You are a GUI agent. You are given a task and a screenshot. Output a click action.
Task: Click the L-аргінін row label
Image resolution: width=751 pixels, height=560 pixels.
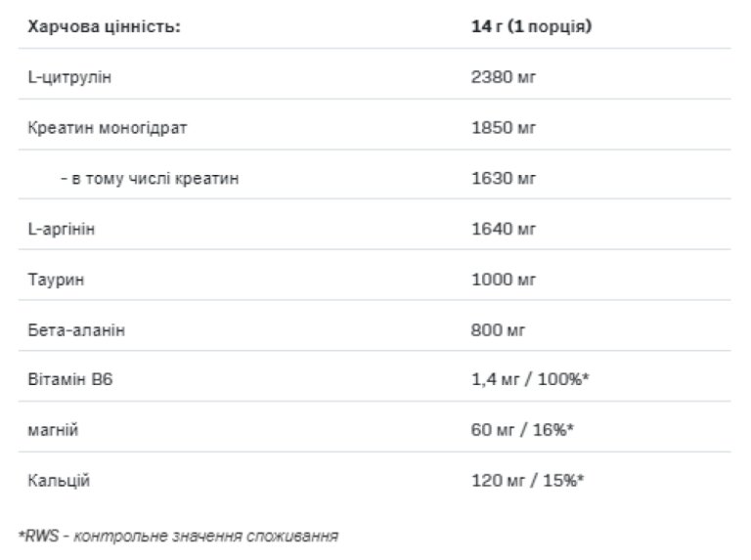(63, 229)
